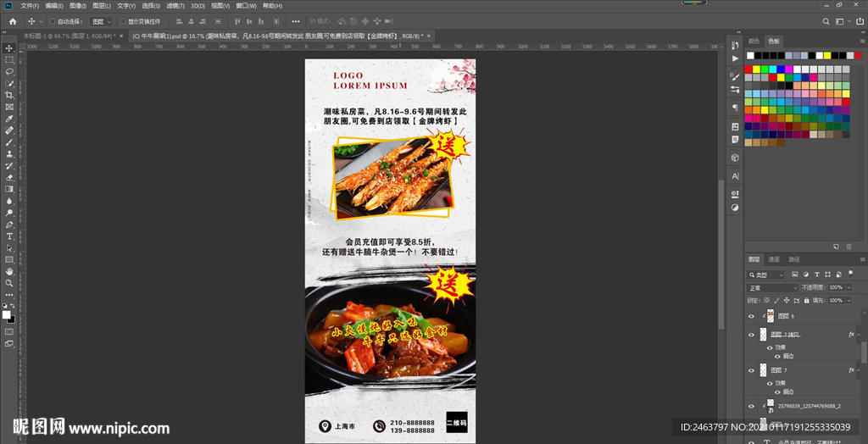Collapse effects of layer 图层 7
The image size is (868, 444).
(858, 370)
